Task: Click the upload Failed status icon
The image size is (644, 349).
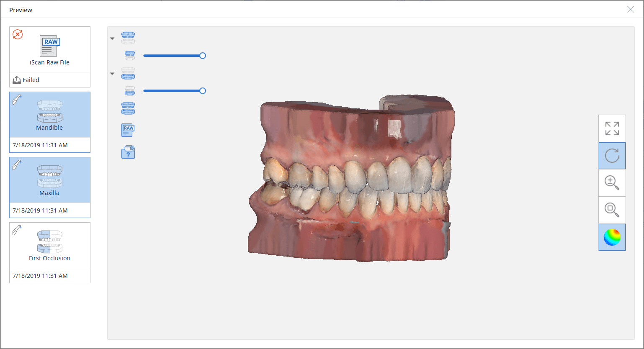Action: click(x=17, y=80)
